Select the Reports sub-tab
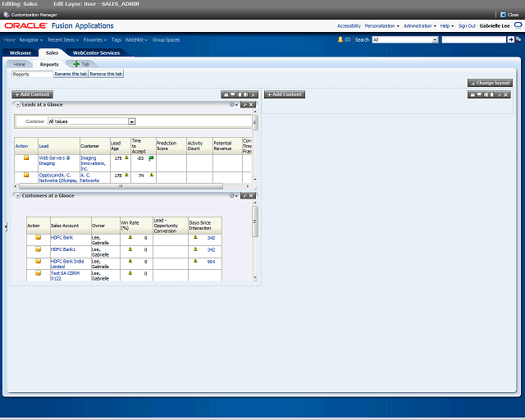 (x=49, y=64)
